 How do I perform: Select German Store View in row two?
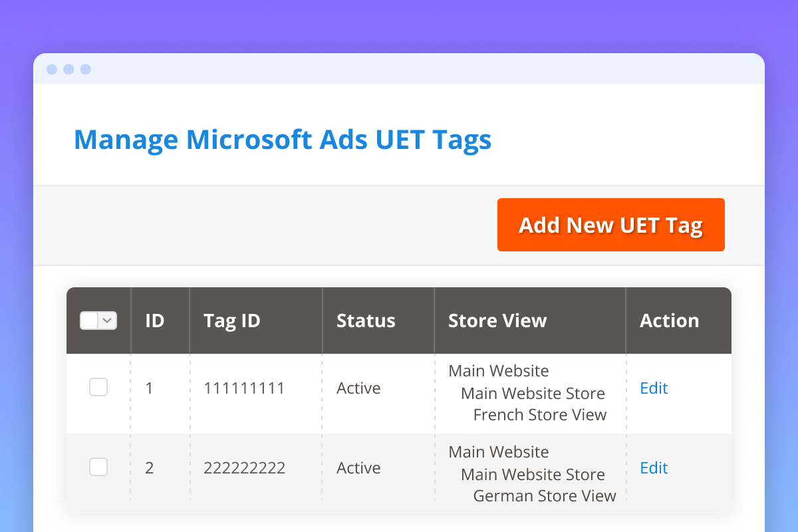coord(545,495)
